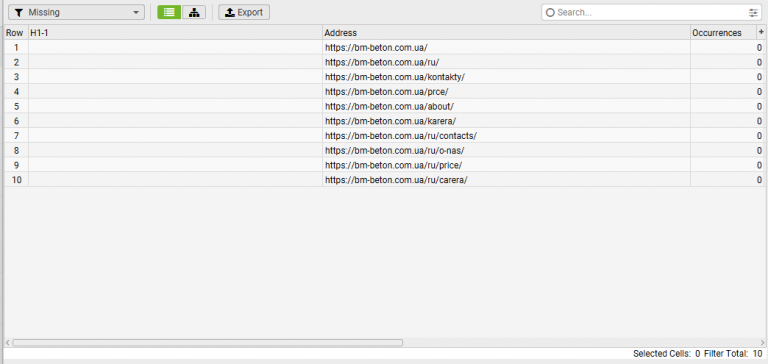768x364 pixels.
Task: Click the Selected Cells status text
Action: 666,353
